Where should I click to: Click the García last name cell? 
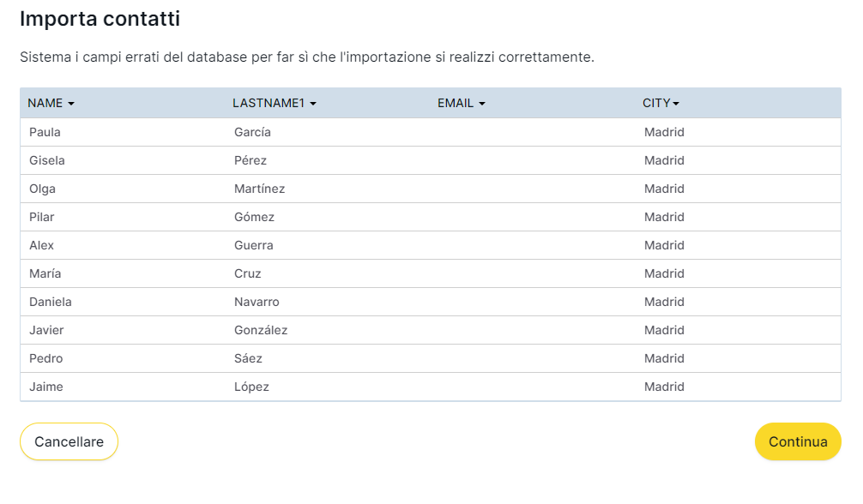252,132
